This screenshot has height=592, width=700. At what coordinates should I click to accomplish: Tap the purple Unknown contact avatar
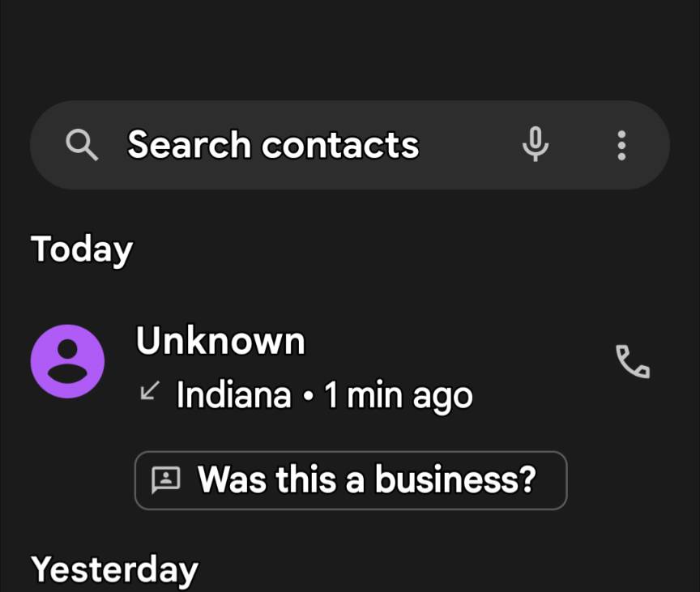(67, 361)
